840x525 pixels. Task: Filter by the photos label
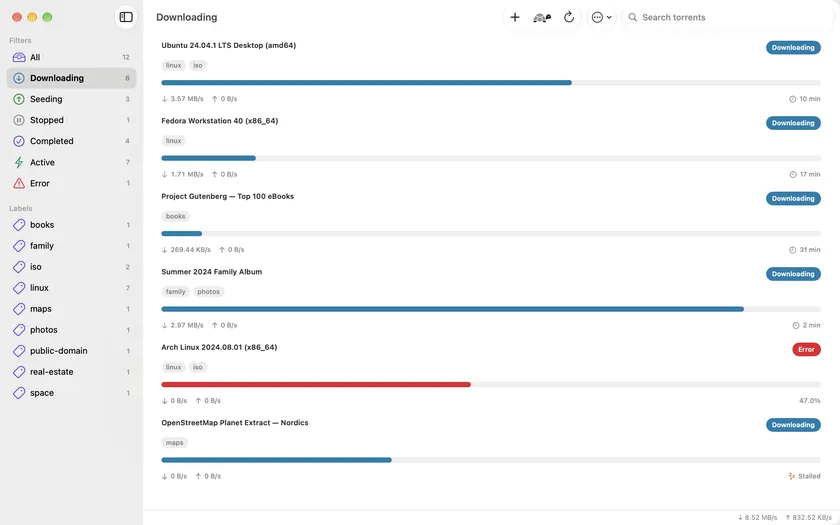click(x=71, y=330)
